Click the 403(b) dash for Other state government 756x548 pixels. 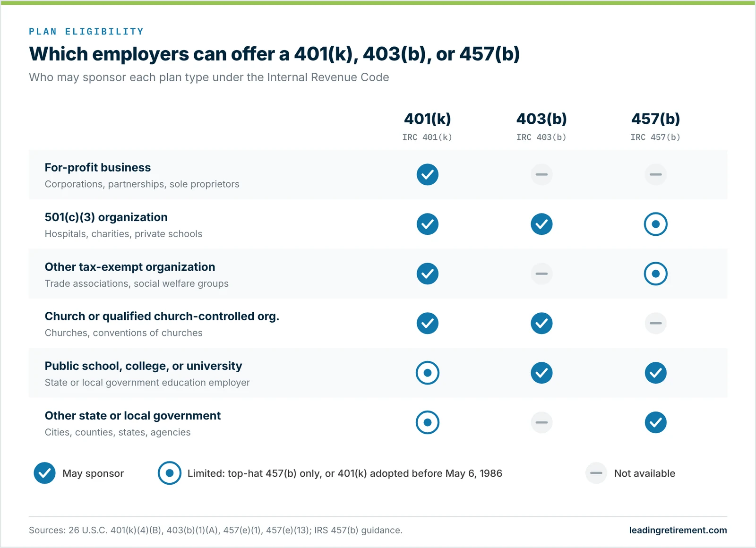point(541,423)
